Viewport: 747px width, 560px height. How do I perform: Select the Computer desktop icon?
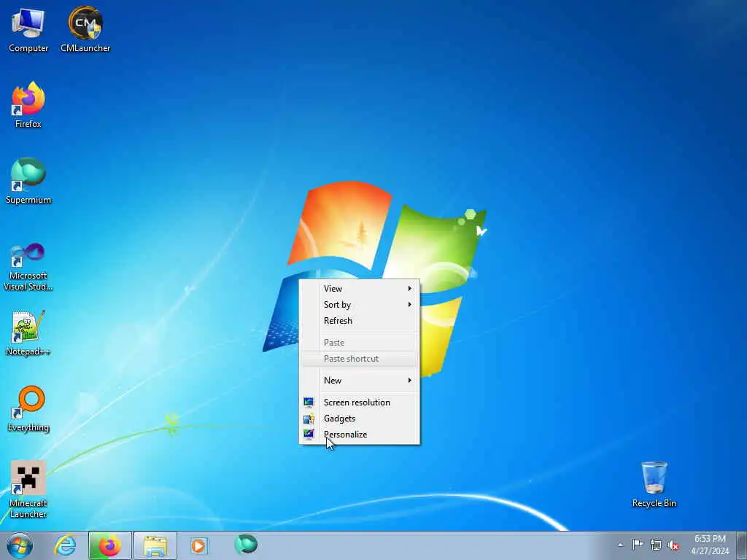pyautogui.click(x=28, y=29)
